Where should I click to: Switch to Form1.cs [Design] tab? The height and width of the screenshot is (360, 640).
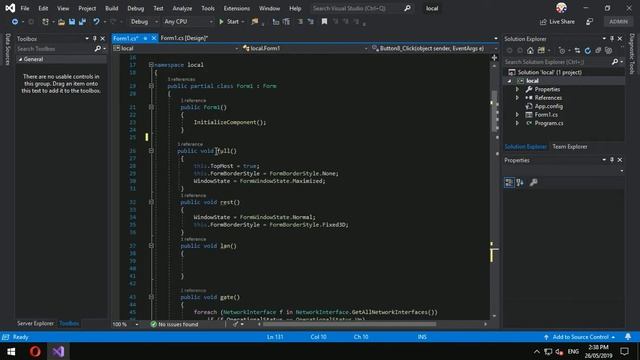(184, 38)
